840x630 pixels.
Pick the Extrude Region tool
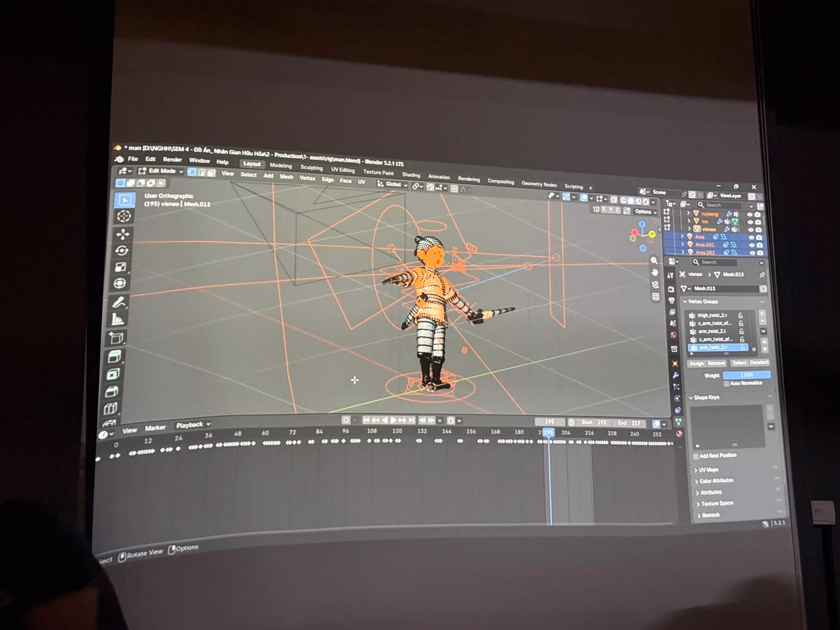point(115,357)
